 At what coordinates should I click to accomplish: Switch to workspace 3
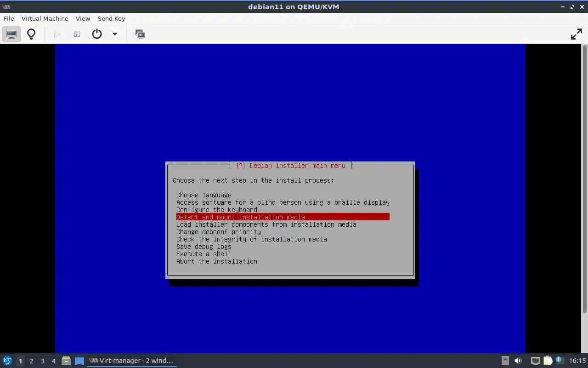pos(42,361)
